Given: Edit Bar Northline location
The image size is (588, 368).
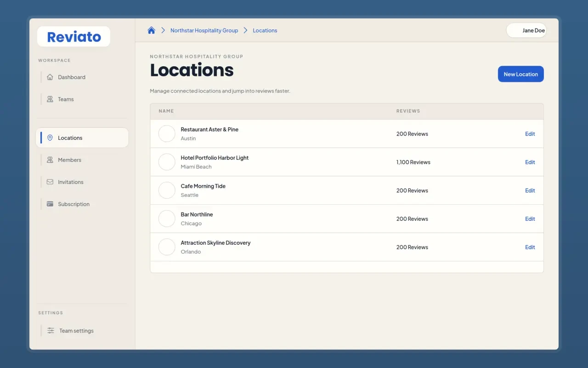Looking at the screenshot, I should click(x=530, y=219).
